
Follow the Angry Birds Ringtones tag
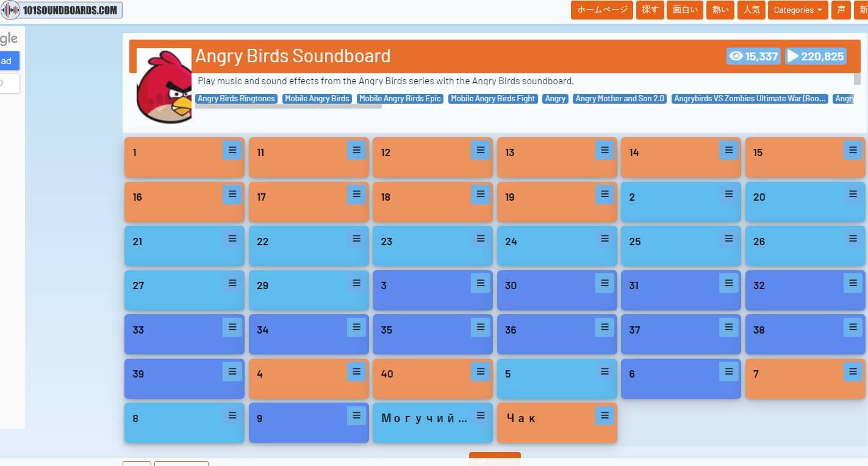coord(236,99)
